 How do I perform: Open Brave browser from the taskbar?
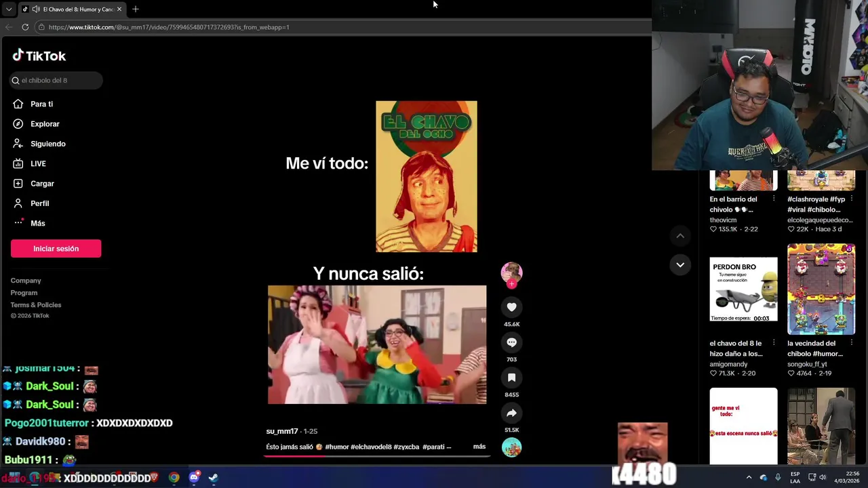(x=154, y=478)
